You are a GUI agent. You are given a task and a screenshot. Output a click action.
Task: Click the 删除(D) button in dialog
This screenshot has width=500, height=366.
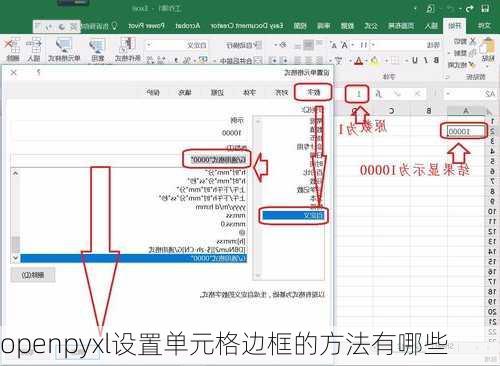(33, 275)
